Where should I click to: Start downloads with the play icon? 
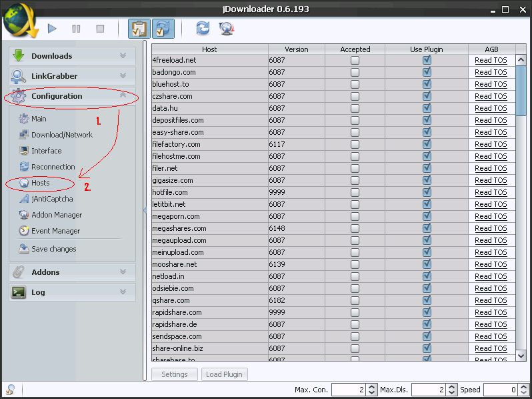52,29
